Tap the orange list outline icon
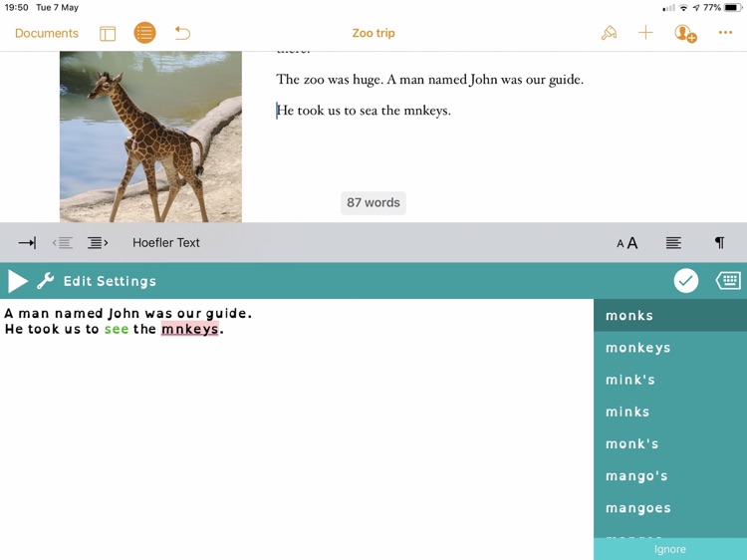The height and width of the screenshot is (560, 747). pyautogui.click(x=144, y=33)
